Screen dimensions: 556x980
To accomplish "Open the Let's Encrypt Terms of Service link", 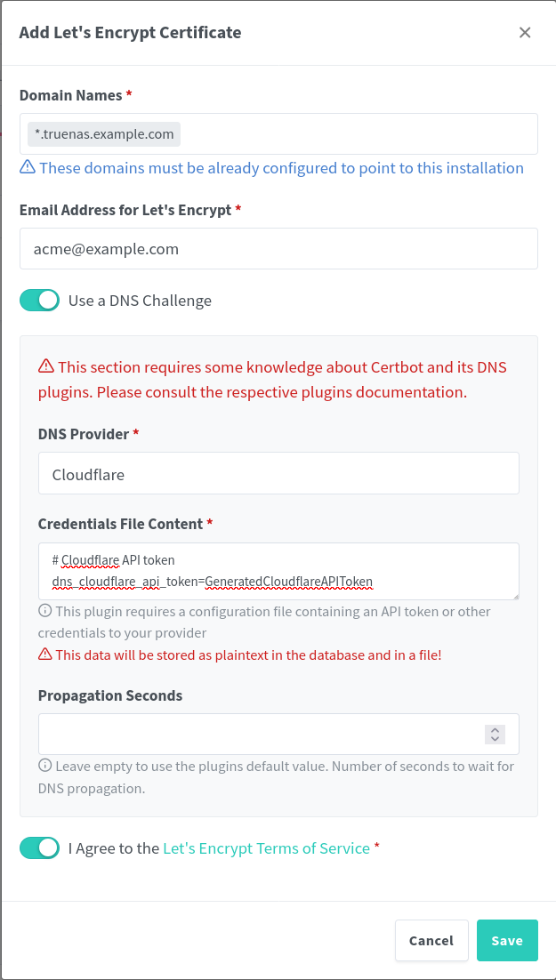I will click(x=266, y=848).
